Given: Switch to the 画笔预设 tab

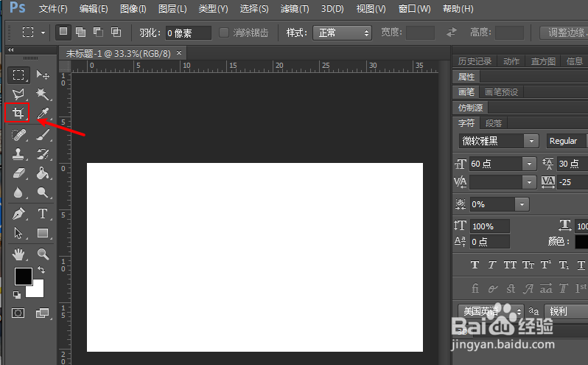Looking at the screenshot, I should pyautogui.click(x=501, y=92).
